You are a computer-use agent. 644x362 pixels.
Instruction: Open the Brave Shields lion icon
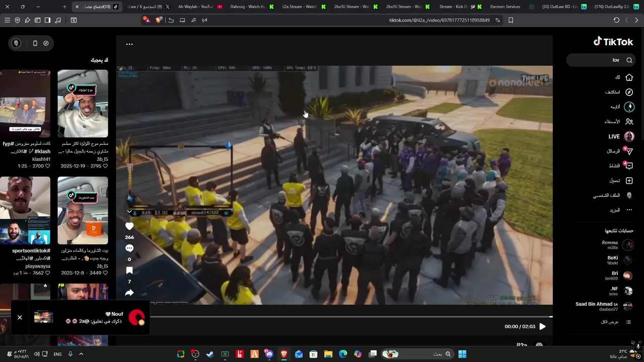click(x=159, y=20)
